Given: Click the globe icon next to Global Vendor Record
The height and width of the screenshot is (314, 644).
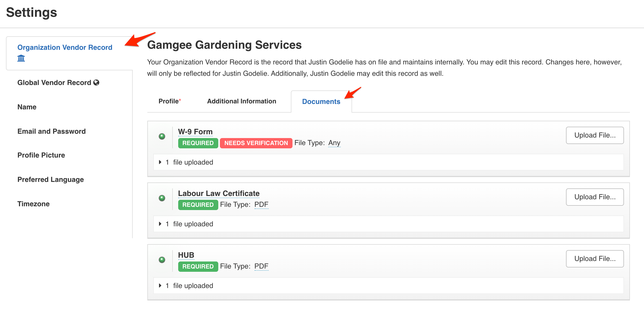Looking at the screenshot, I should (96, 83).
